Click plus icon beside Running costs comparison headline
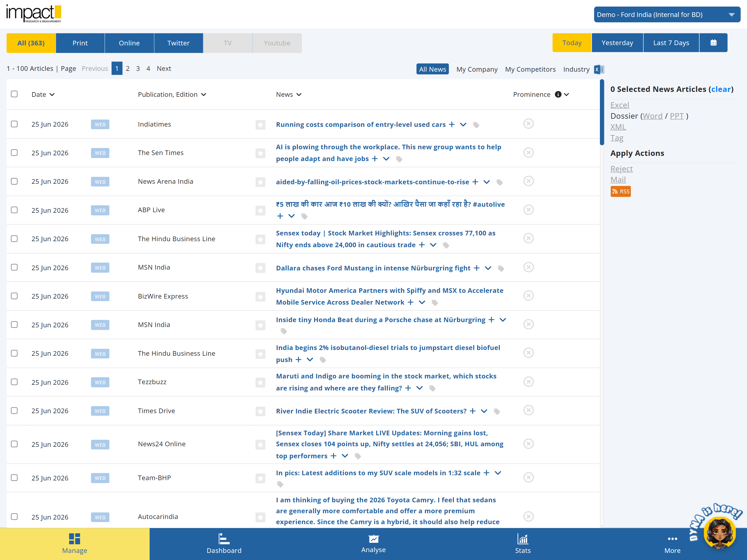 click(x=451, y=125)
